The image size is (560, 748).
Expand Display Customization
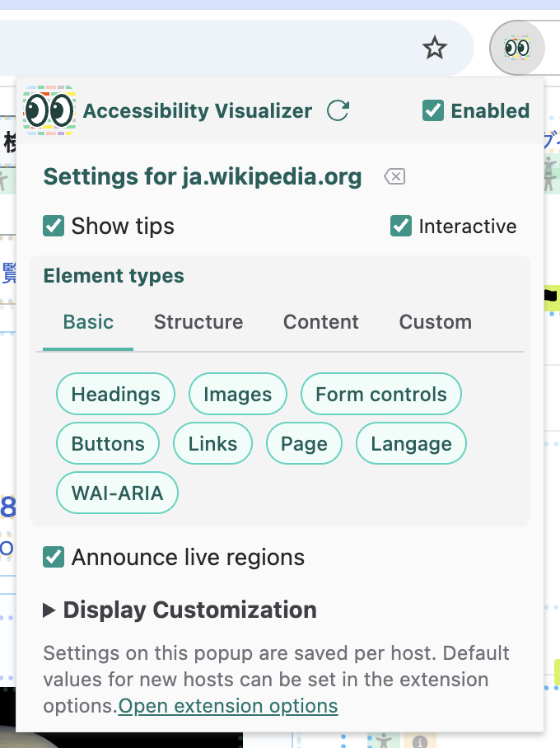point(181,610)
